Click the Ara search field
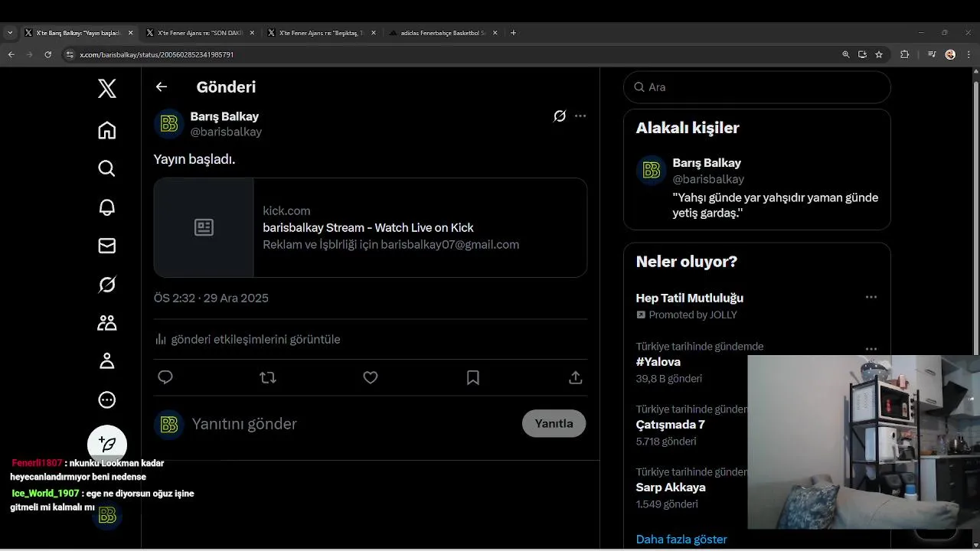 pyautogui.click(x=757, y=87)
